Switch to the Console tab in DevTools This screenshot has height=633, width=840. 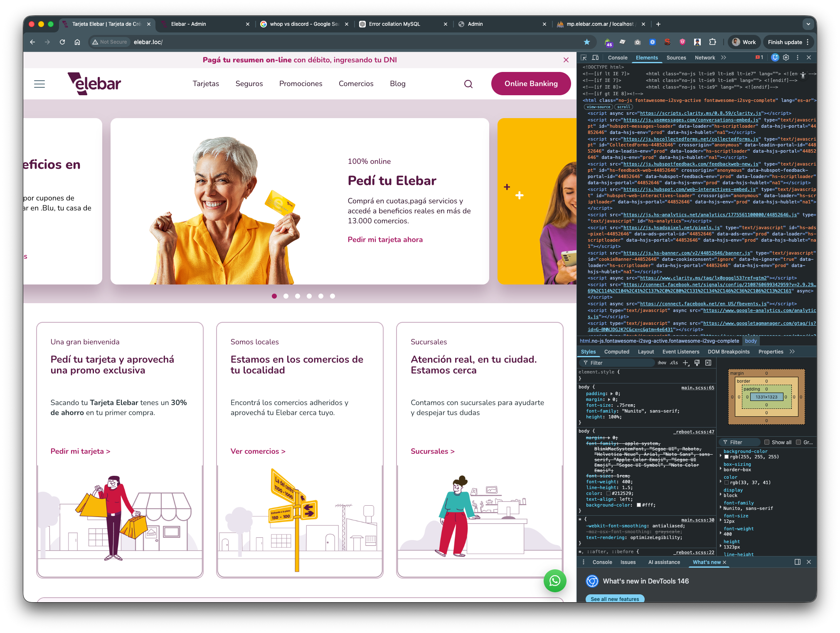pyautogui.click(x=617, y=58)
